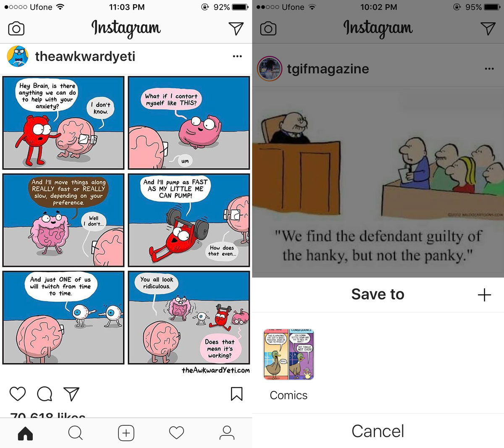504x448 pixels.
Task: Share the post using the paper plane below the comic
Action: [71, 394]
